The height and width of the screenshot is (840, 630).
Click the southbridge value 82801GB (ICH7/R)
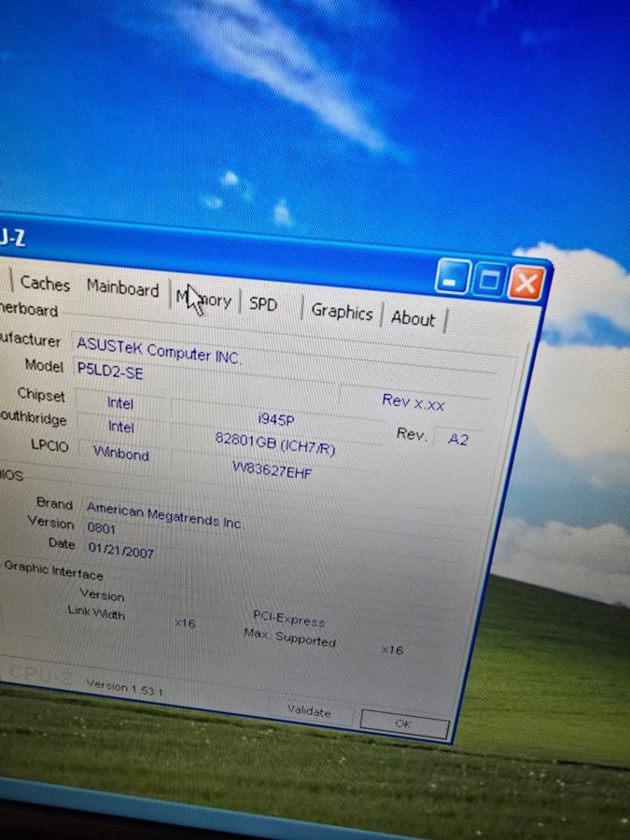275,444
